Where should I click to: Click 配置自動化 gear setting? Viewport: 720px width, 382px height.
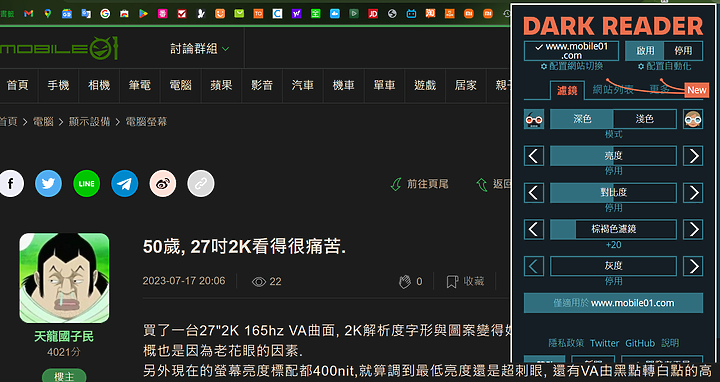pos(664,66)
